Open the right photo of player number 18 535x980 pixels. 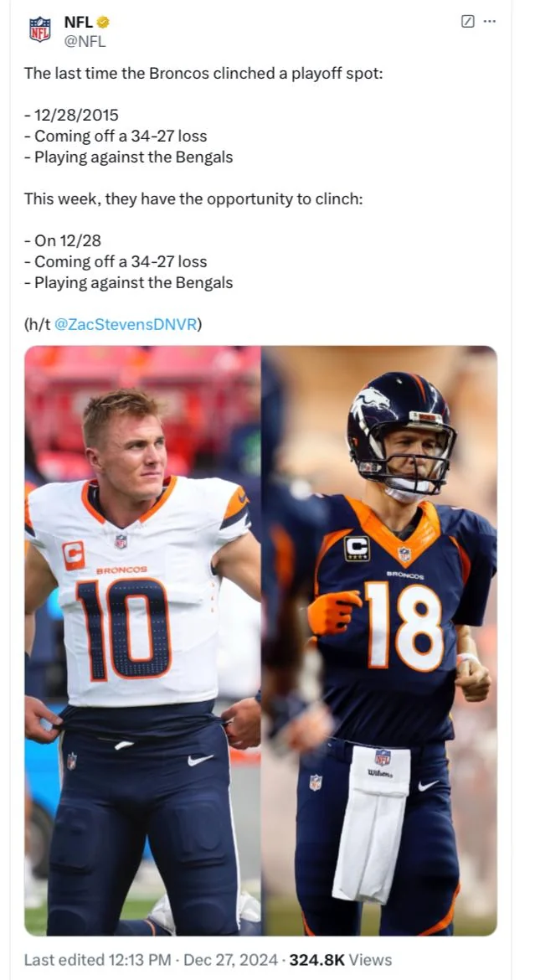[x=379, y=640]
